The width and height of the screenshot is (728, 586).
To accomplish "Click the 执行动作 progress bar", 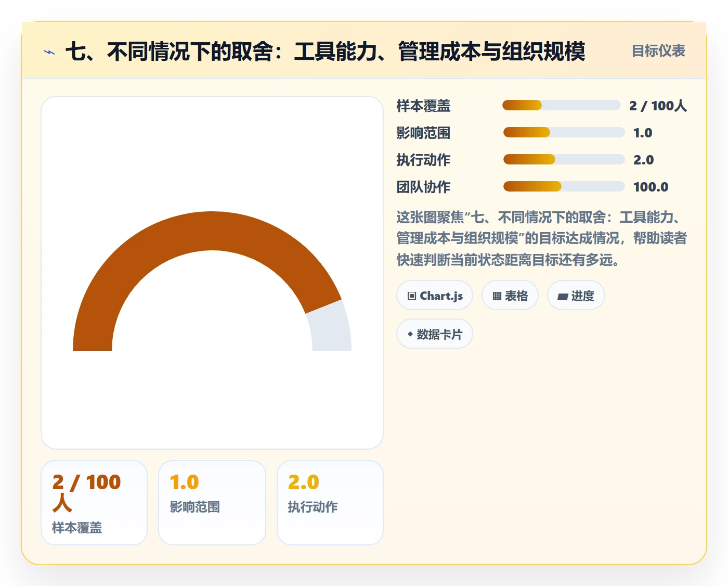I will [x=564, y=159].
